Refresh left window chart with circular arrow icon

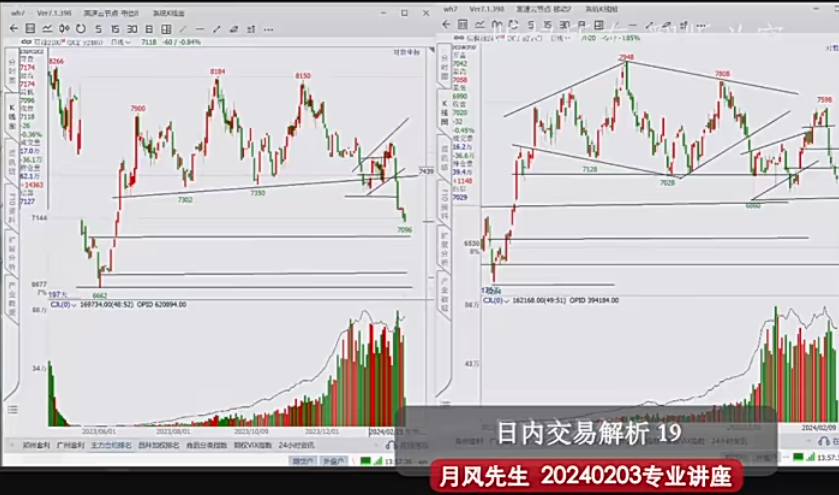tap(81, 29)
